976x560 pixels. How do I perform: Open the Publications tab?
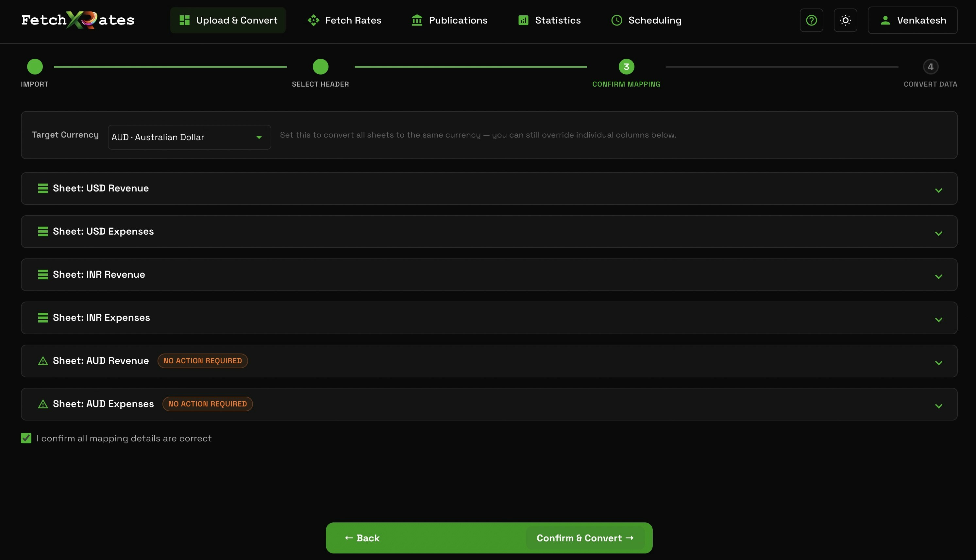[449, 20]
